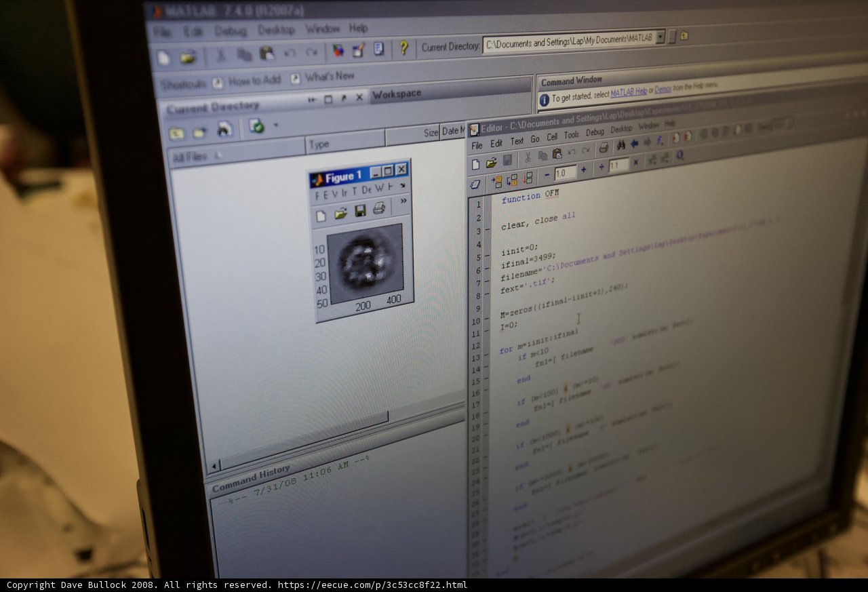This screenshot has height=592, width=868.
Task: Click the Paste clipboard icon in MATLAB's main toolbar
Action: pyautogui.click(x=267, y=53)
